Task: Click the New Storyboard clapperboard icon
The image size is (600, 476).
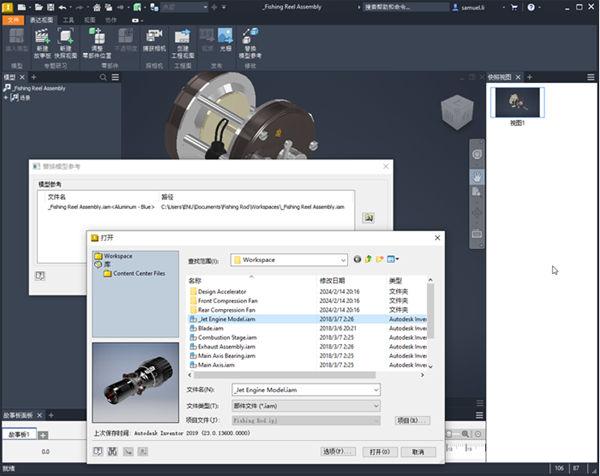Action: pyautogui.click(x=42, y=37)
